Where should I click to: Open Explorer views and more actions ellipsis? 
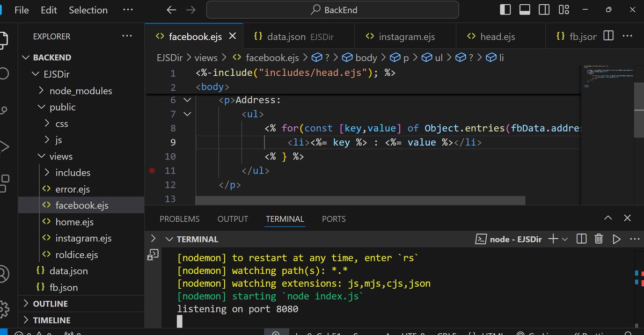coord(127,36)
